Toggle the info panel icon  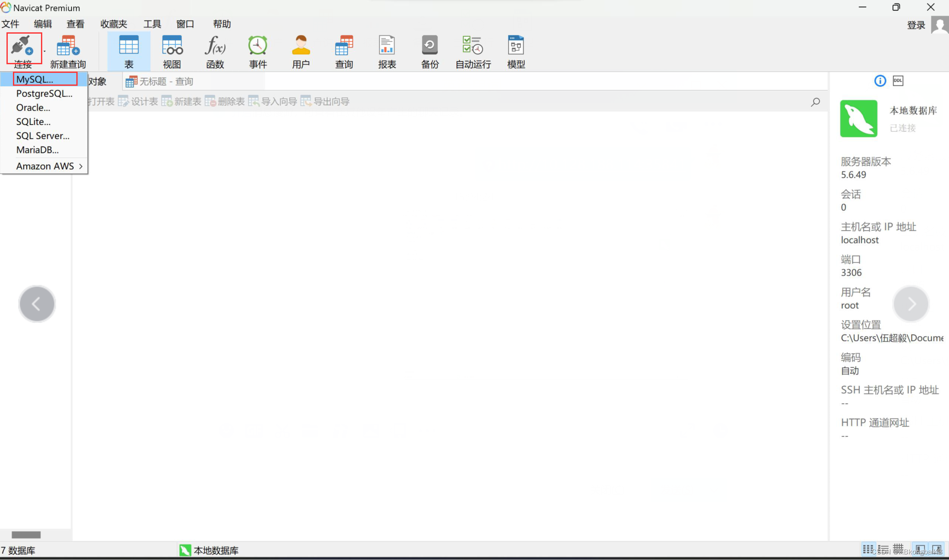pos(880,81)
